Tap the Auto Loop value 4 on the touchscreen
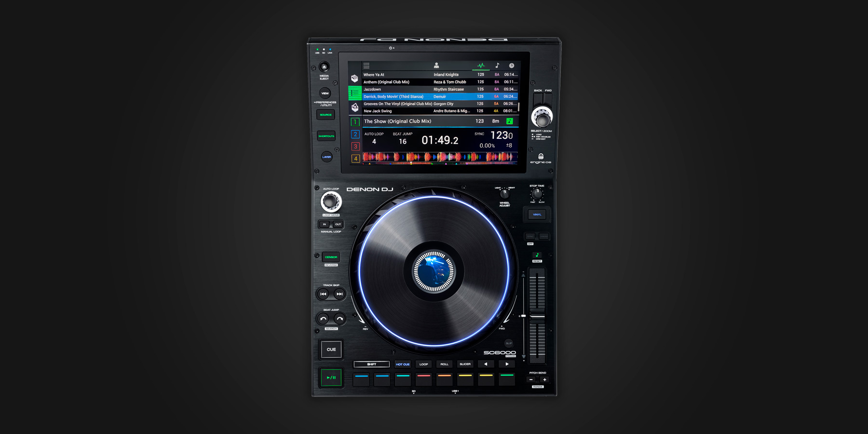The width and height of the screenshot is (868, 434). pos(374,141)
